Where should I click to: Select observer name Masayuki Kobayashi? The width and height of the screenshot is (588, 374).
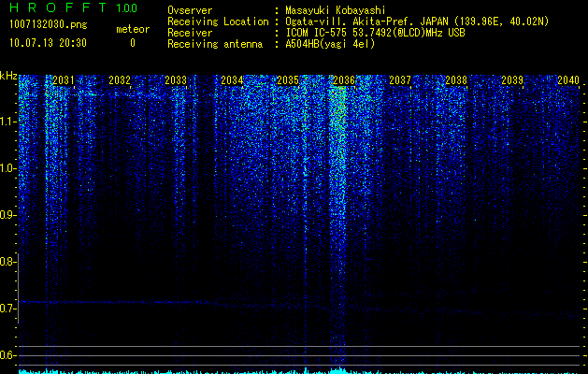pyautogui.click(x=336, y=10)
